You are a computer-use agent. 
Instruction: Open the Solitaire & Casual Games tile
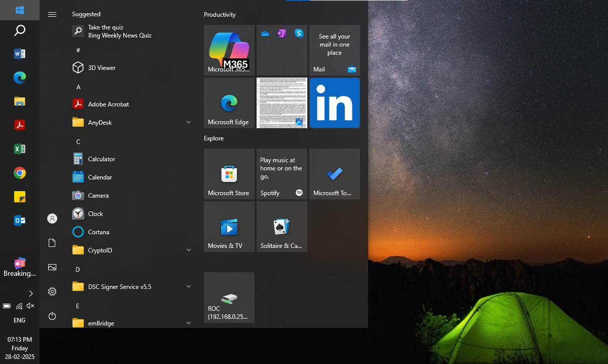[281, 227]
